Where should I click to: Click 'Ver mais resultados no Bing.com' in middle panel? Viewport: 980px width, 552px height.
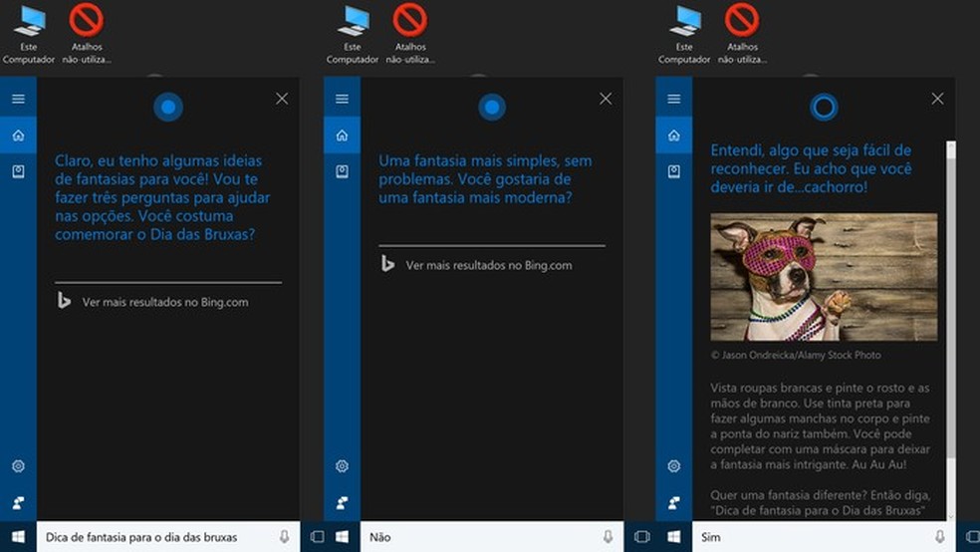click(x=489, y=265)
